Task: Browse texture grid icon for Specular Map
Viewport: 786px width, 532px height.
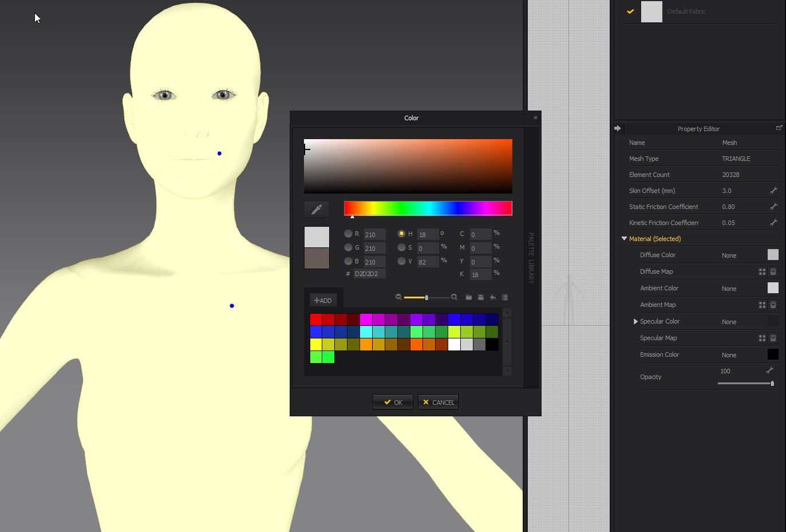Action: (x=762, y=338)
